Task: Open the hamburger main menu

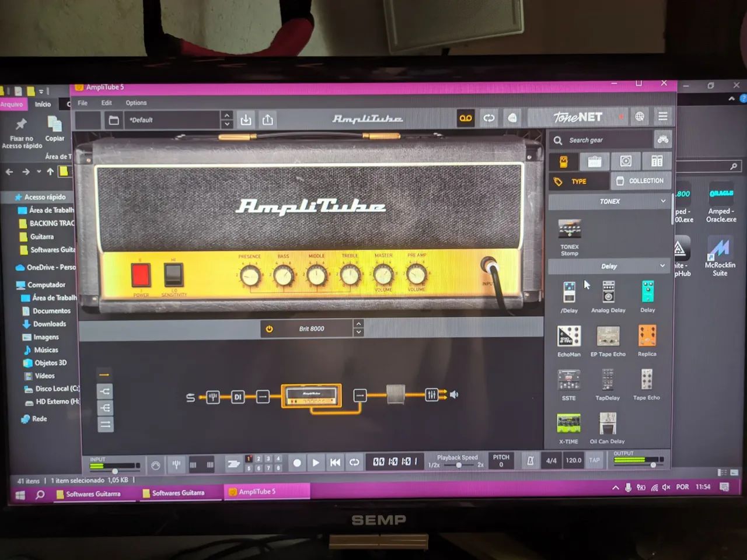Action: [663, 116]
